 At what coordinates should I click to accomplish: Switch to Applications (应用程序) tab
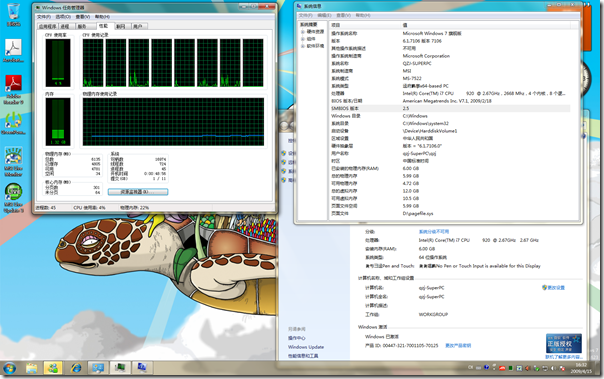tap(48, 26)
